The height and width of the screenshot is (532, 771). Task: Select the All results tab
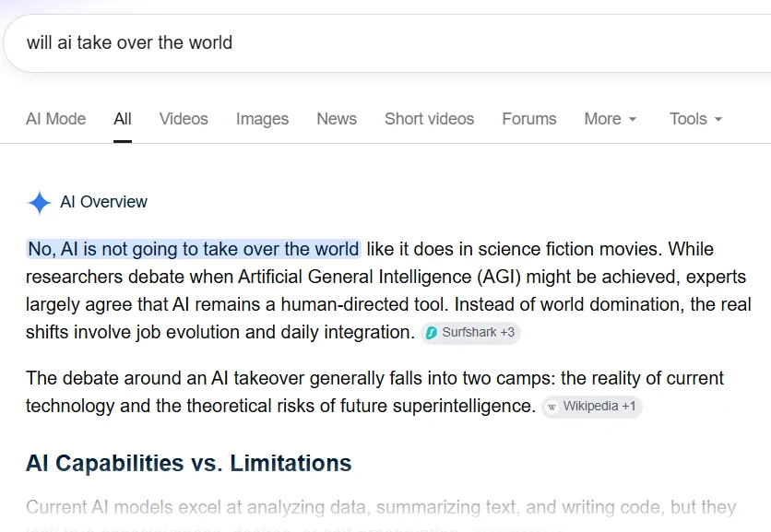coord(123,119)
